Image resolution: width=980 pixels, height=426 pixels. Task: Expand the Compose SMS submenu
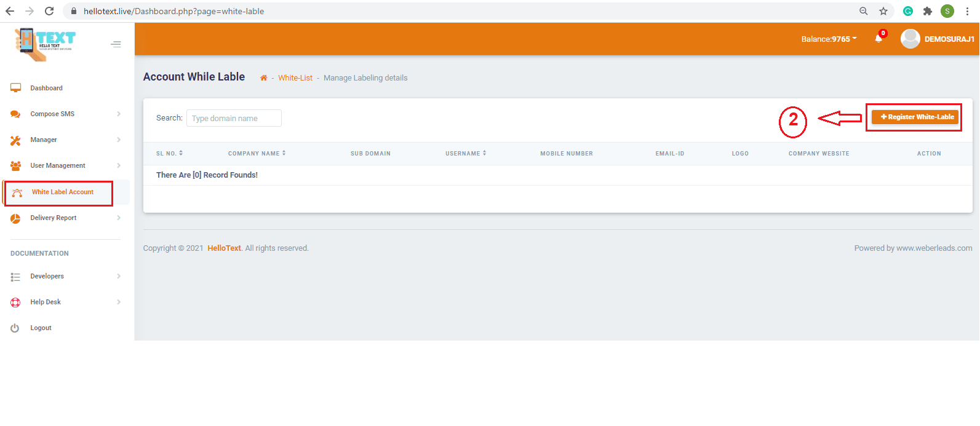click(53, 114)
